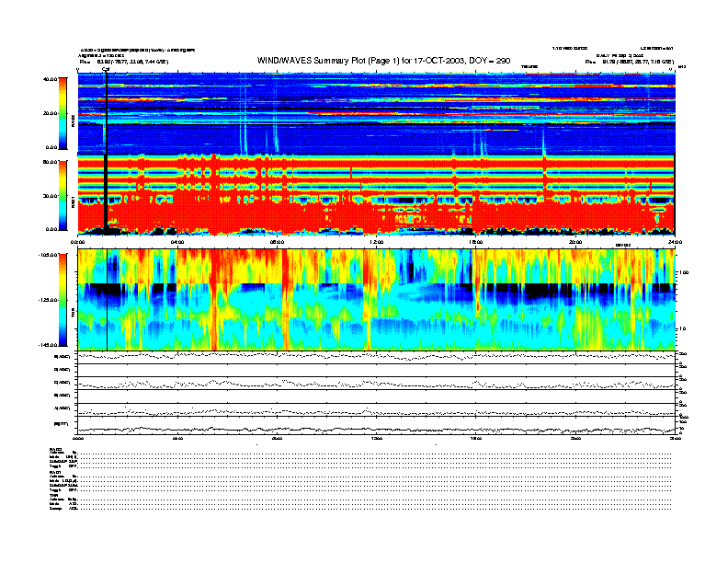
Task: Click the TNR color scale bar
Action: [x=63, y=300]
